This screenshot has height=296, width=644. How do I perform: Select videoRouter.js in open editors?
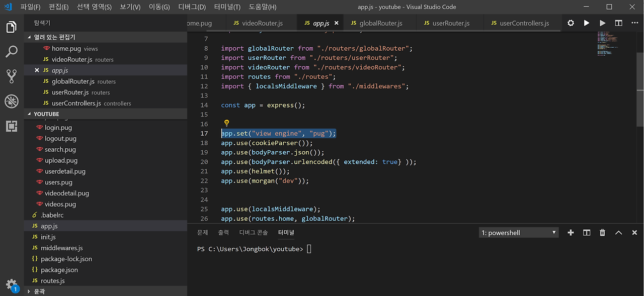pyautogui.click(x=106, y=59)
